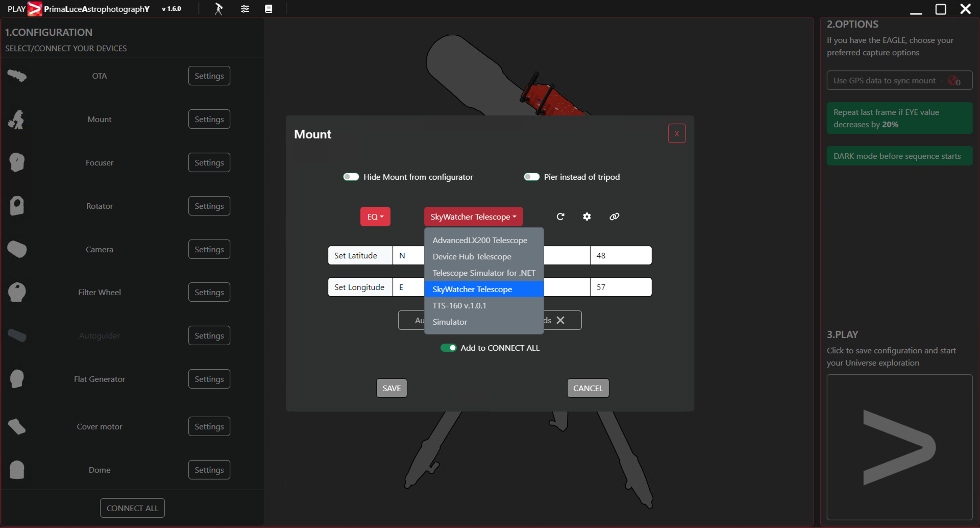980x528 pixels.
Task: Click the telescope icon in top toolbar
Action: [218, 9]
